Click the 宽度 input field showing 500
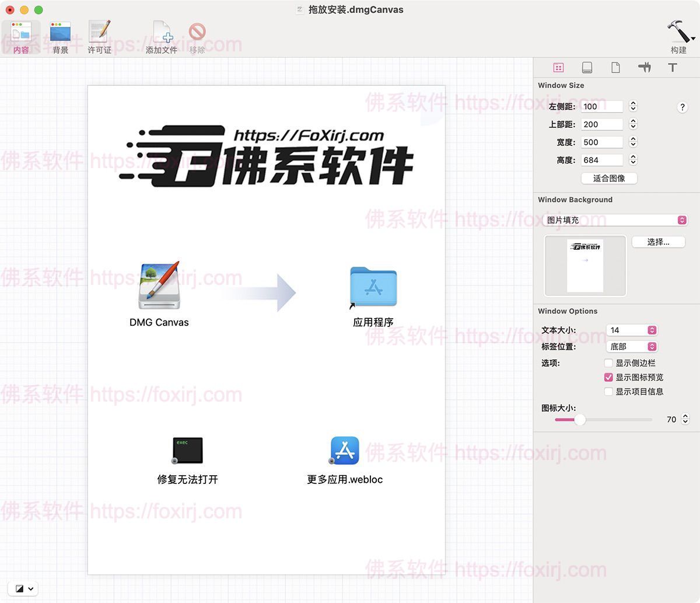 tap(601, 142)
